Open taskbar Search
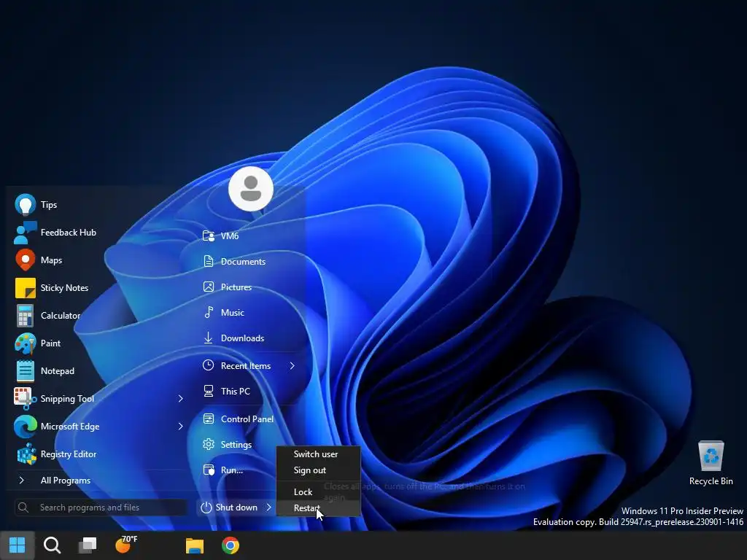This screenshot has width=747, height=560. tap(52, 545)
